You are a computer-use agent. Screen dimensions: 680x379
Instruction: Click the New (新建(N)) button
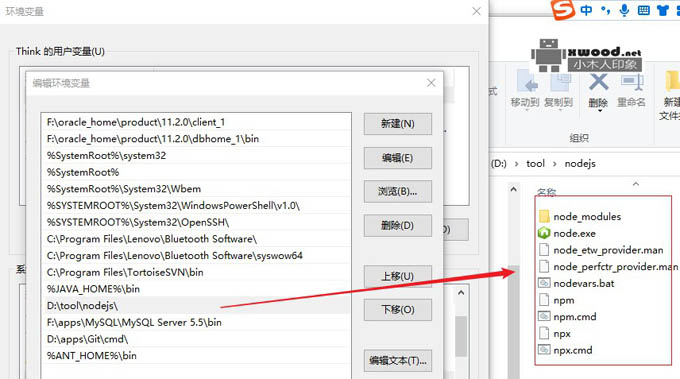click(398, 124)
